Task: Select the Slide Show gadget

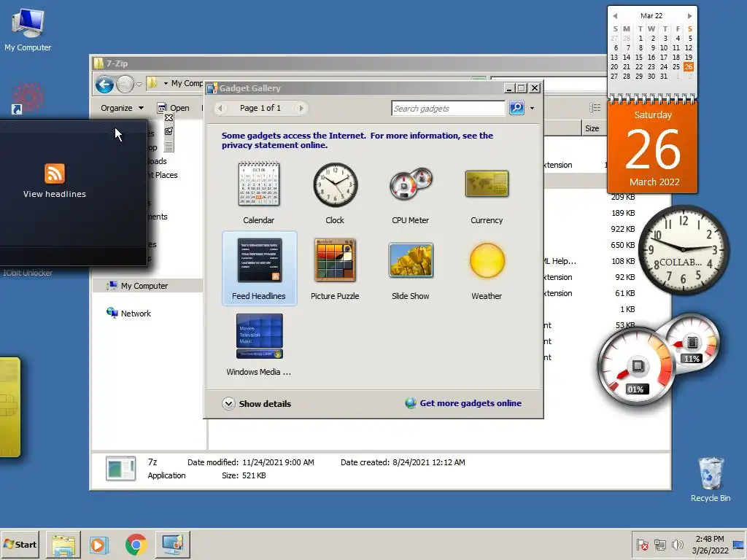Action: tap(411, 268)
